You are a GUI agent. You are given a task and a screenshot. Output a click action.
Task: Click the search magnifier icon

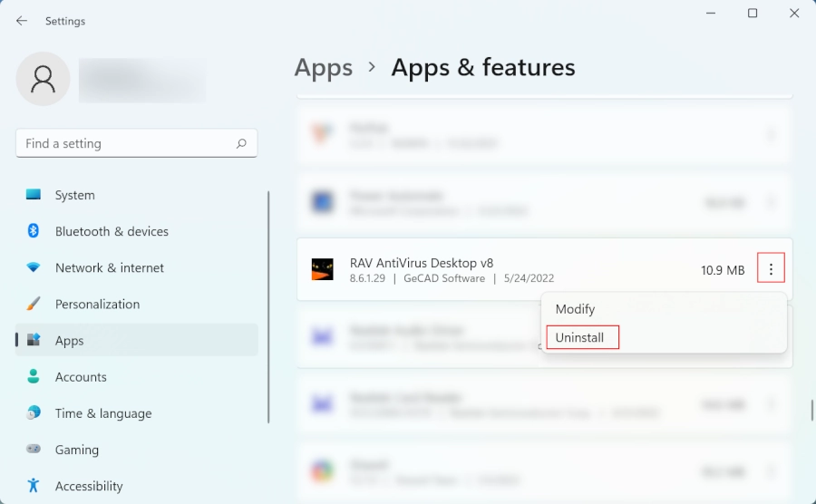point(241,143)
